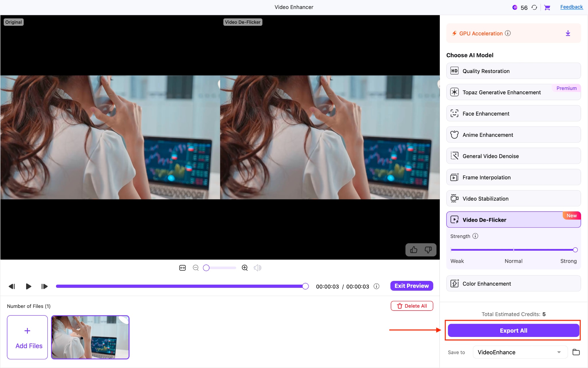Select the video file thumbnail

(x=90, y=337)
